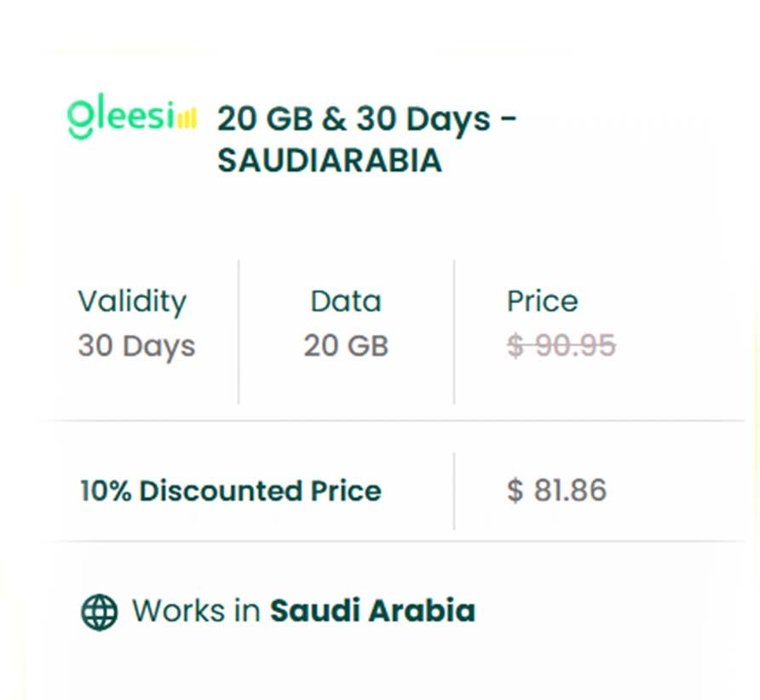Screen dimensions: 760x700
Task: Click the divider between Data and Price
Action: 454,332
